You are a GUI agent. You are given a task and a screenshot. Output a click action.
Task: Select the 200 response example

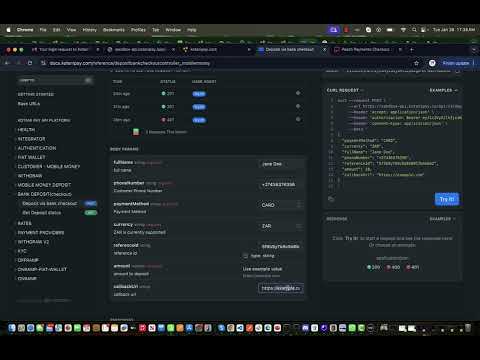373,267
